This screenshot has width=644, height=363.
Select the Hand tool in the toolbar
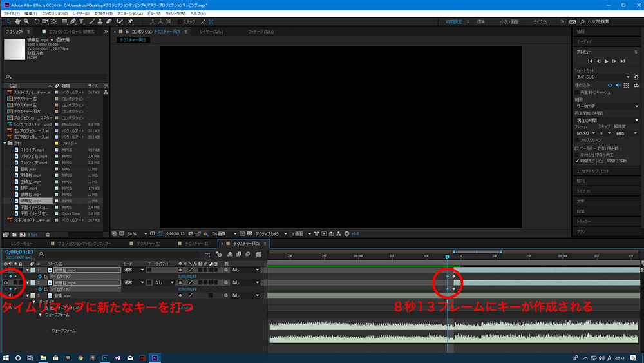(x=17, y=21)
